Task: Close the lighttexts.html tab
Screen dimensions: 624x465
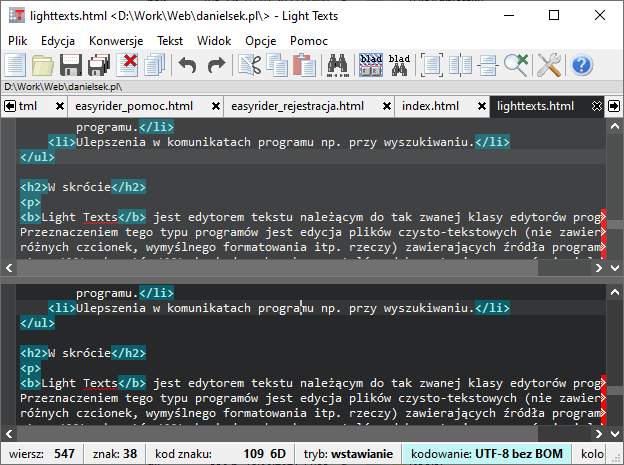Action: tap(597, 106)
